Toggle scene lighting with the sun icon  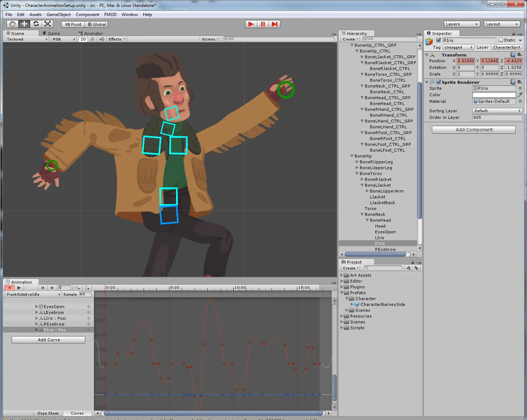tap(93, 39)
